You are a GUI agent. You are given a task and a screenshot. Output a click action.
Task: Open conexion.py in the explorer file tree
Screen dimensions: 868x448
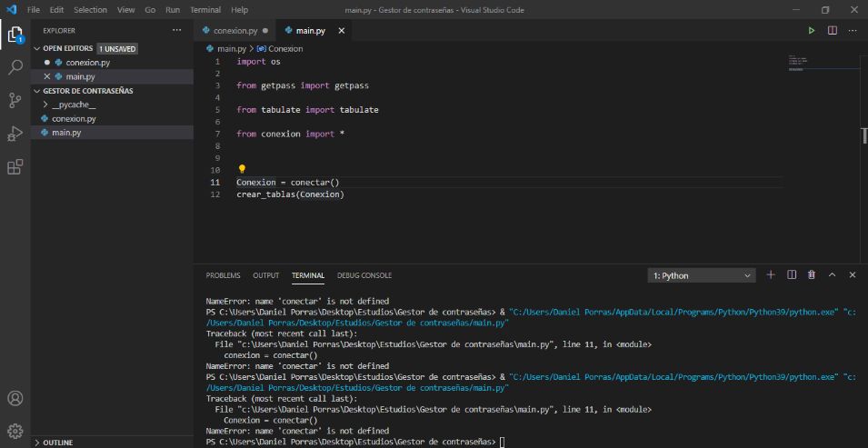click(x=74, y=119)
